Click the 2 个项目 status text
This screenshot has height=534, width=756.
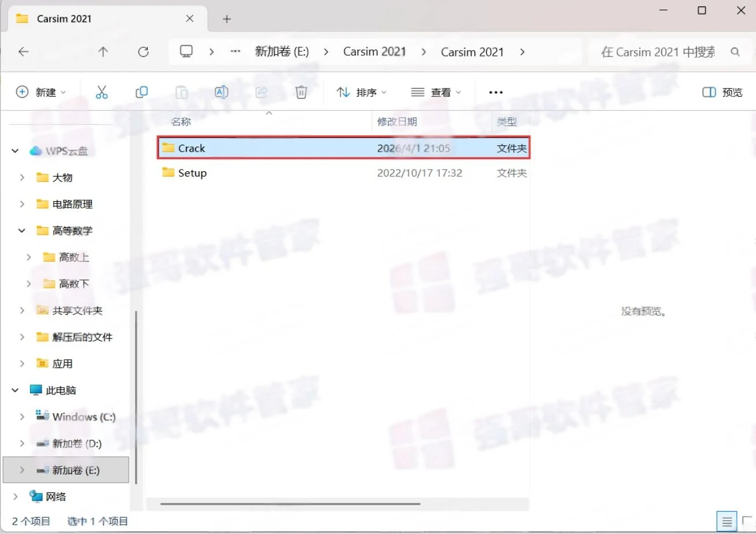tap(31, 521)
